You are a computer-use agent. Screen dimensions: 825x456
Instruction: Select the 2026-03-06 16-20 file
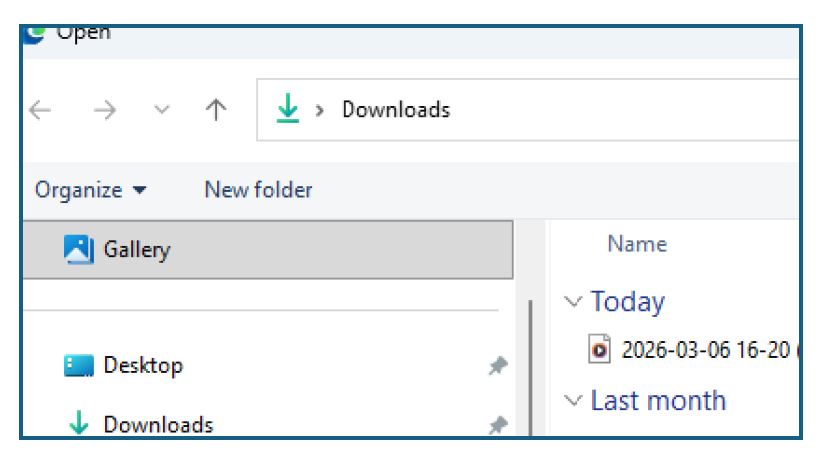[x=706, y=350]
